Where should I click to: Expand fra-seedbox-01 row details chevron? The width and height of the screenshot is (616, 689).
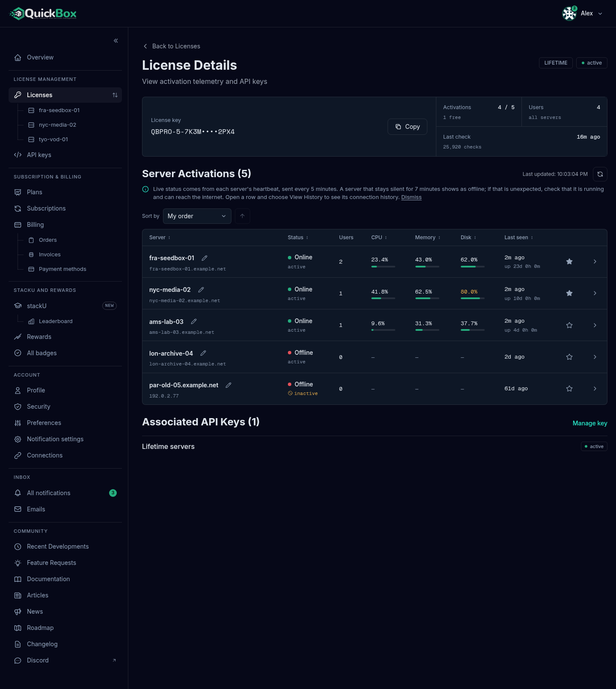pyautogui.click(x=595, y=261)
